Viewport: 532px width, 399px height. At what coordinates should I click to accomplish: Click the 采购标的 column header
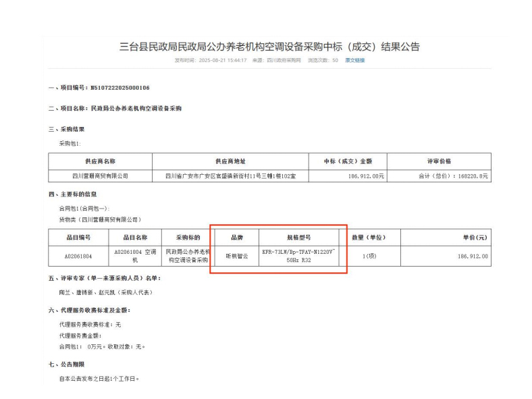click(x=188, y=238)
